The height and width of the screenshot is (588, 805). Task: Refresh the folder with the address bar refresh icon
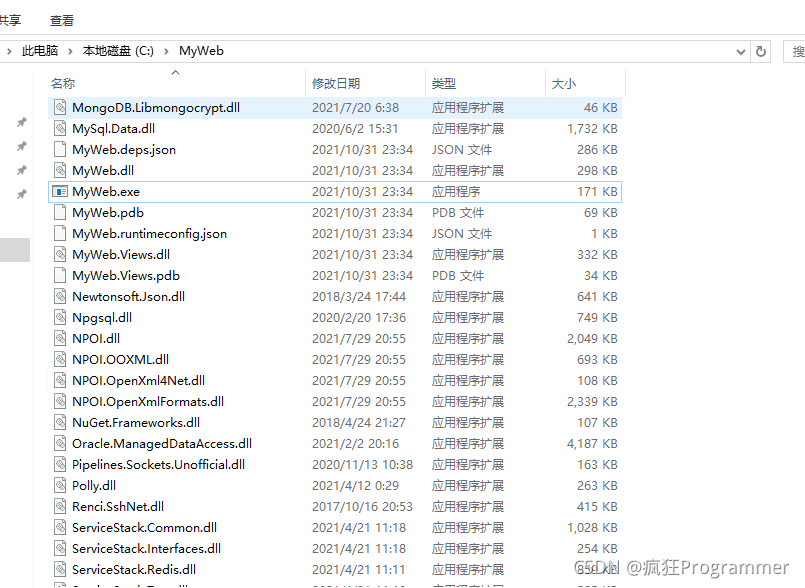point(761,51)
